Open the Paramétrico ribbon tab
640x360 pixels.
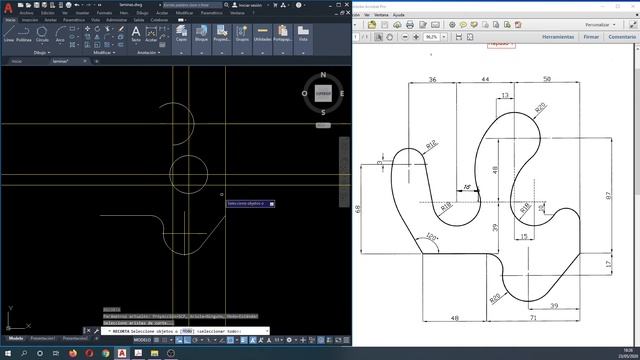click(x=74, y=20)
